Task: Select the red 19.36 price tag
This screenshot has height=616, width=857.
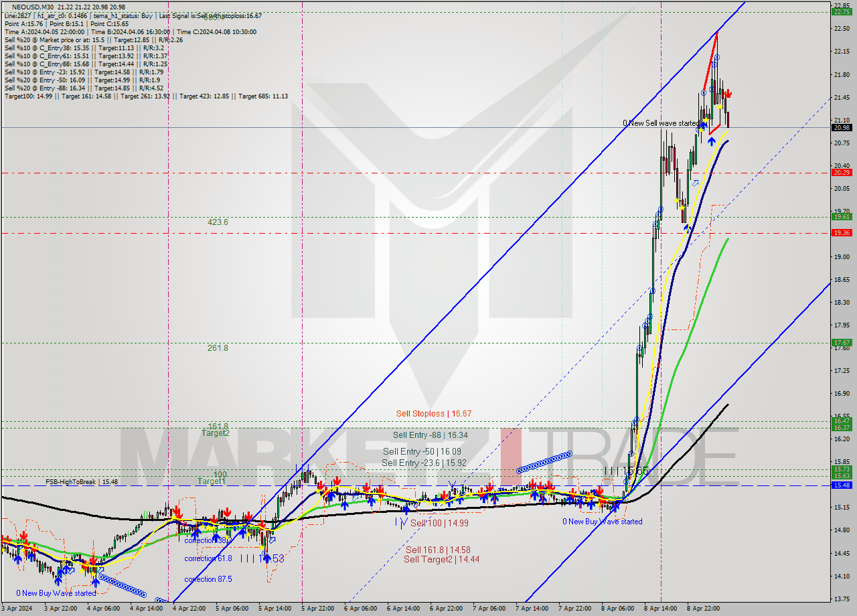Action: point(842,232)
